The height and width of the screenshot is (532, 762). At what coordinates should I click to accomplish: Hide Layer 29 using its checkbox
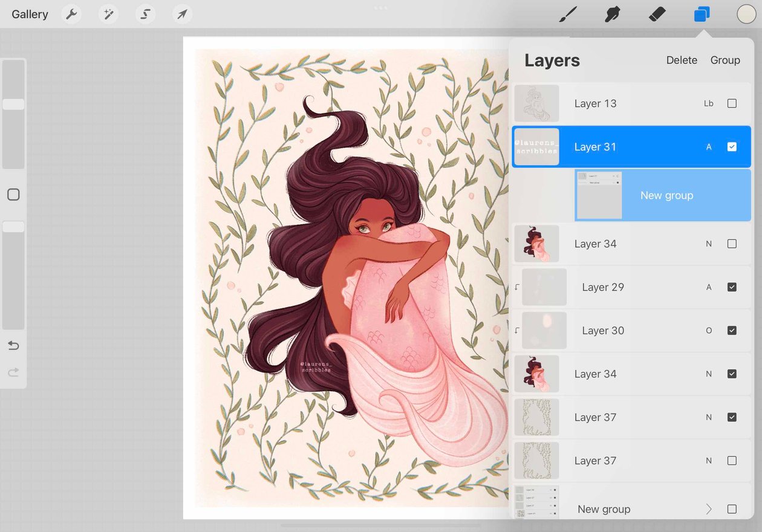tap(732, 287)
